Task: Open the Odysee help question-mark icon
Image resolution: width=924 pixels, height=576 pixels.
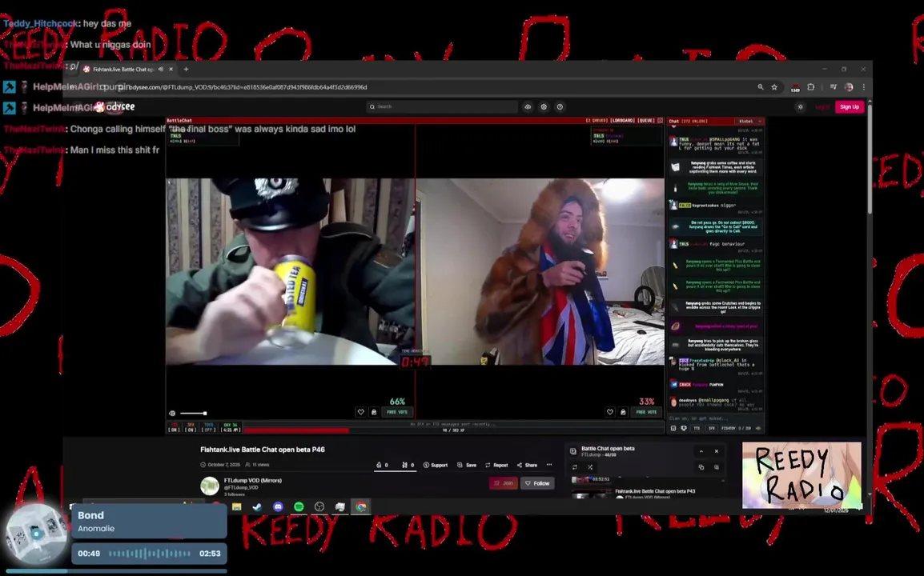Action: pyautogui.click(x=560, y=106)
